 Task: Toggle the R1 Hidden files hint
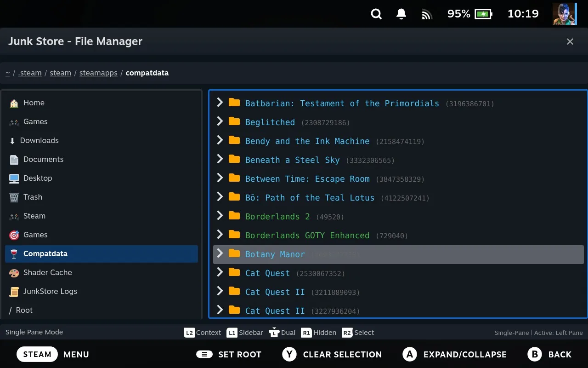tap(318, 333)
